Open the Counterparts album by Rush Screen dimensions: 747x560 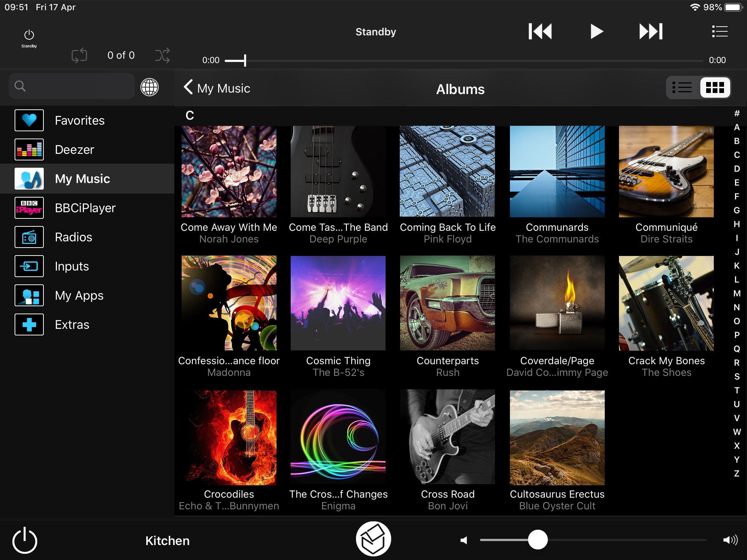coord(448,303)
